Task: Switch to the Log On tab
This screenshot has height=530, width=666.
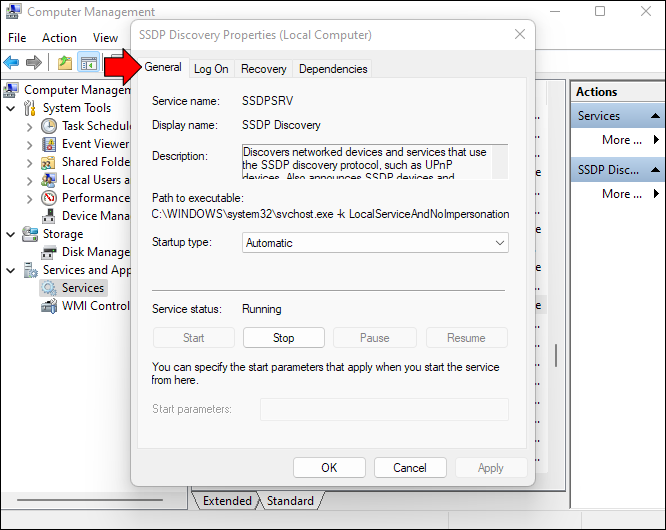Action: coord(211,69)
